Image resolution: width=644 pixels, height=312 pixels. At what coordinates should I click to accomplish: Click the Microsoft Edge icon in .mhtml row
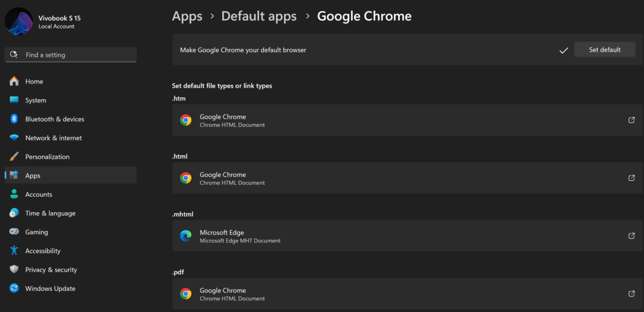click(185, 235)
